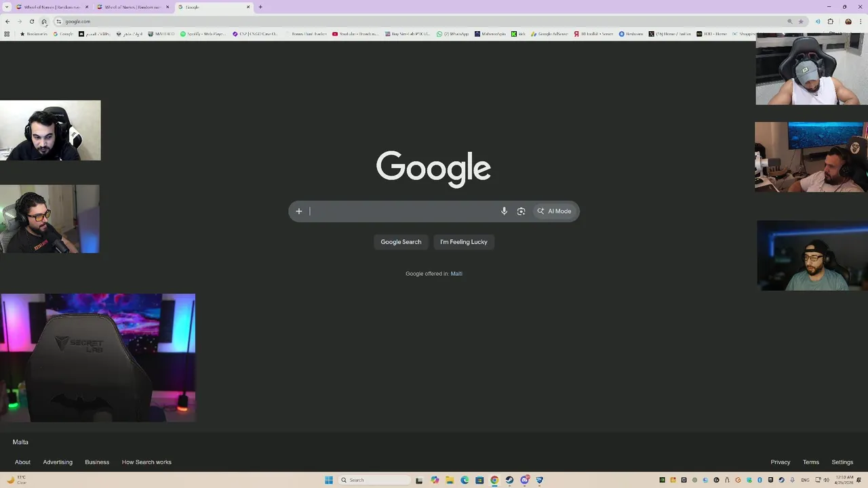The width and height of the screenshot is (868, 488).
Task: Click the Google Search button
Action: click(x=401, y=242)
